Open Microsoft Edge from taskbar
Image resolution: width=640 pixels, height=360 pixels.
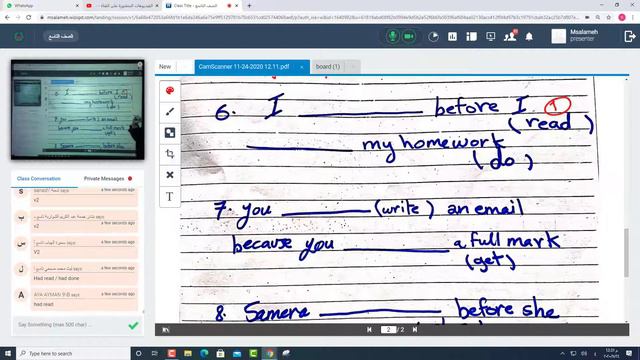204,353
